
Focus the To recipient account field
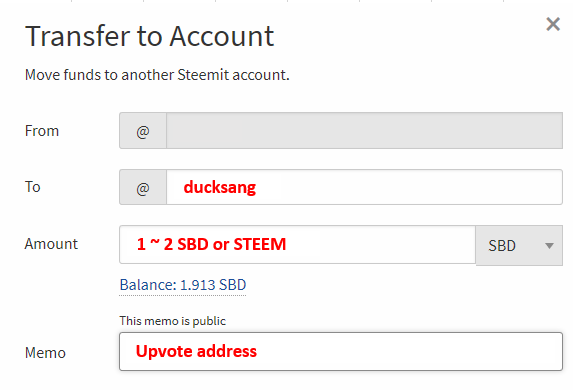(x=364, y=187)
